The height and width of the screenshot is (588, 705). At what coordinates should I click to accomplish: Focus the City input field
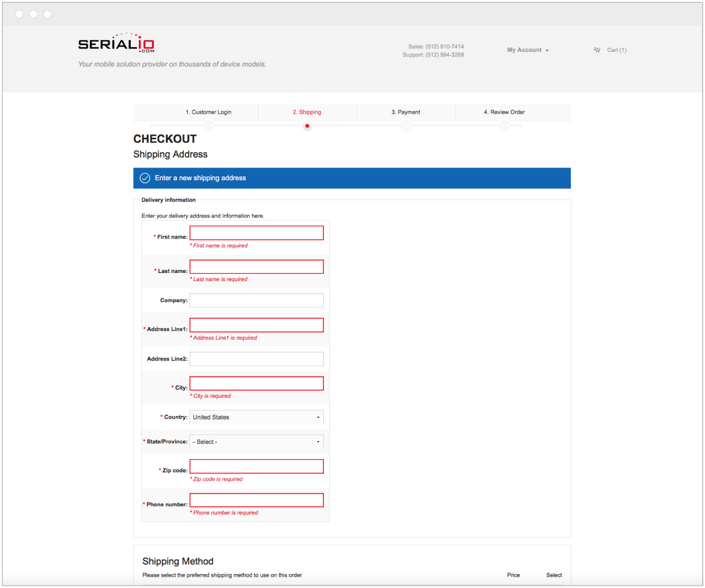[256, 383]
